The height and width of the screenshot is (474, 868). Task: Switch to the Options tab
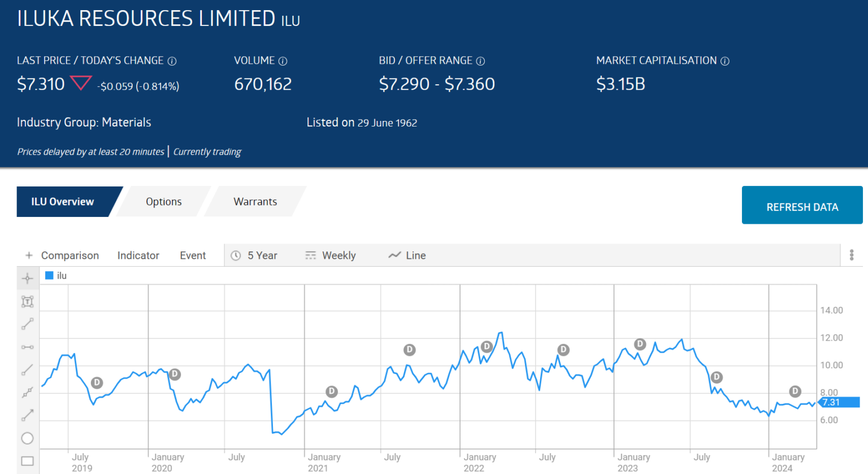pyautogui.click(x=164, y=202)
